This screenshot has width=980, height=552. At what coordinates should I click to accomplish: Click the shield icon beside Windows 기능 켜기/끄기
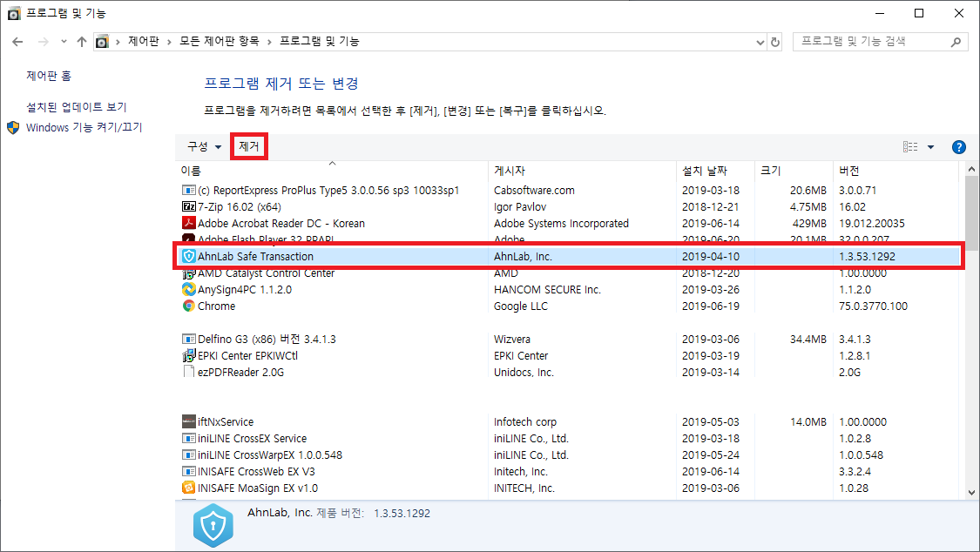[13, 127]
